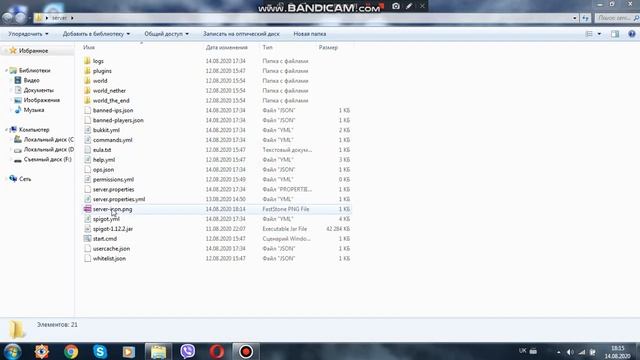
Task: Launch Google Chrome from taskbar
Action: 71,351
